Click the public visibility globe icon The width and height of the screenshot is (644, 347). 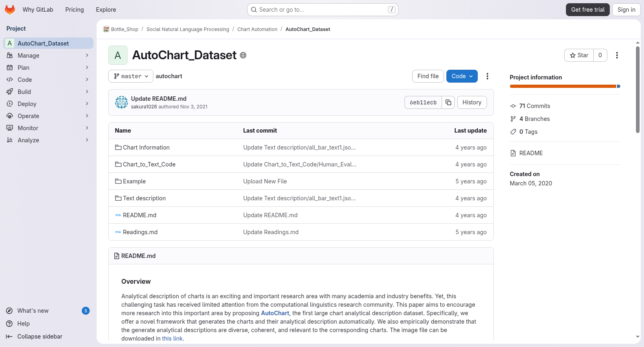(x=243, y=55)
